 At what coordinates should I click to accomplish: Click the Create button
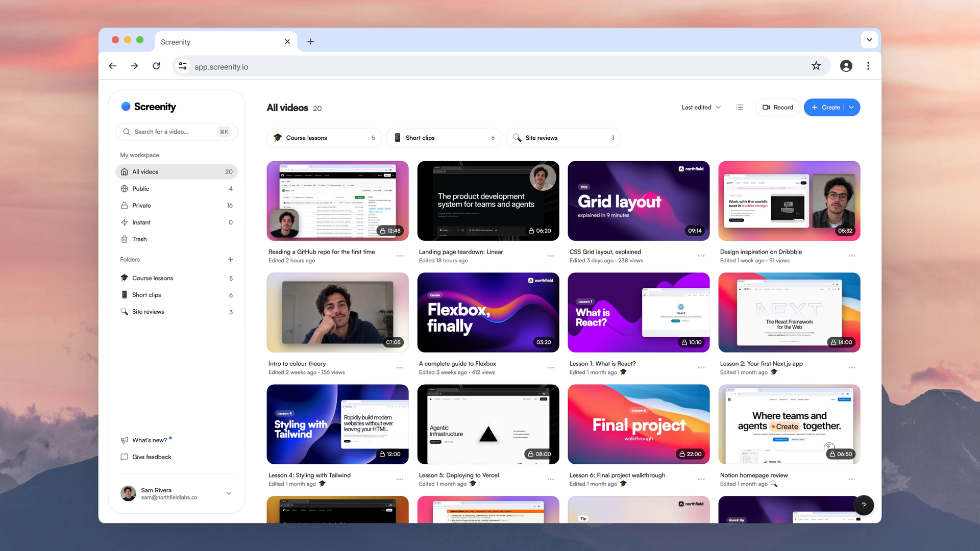(x=825, y=107)
